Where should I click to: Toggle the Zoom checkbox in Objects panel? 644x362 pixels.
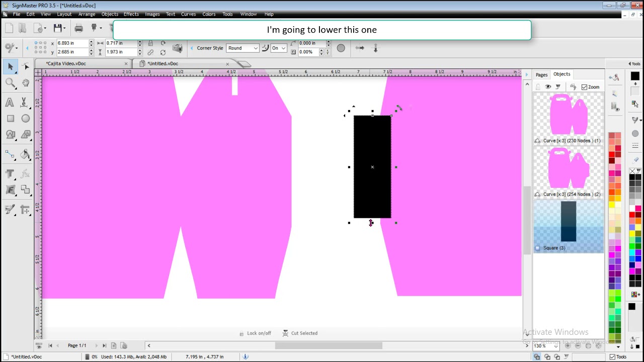click(584, 87)
